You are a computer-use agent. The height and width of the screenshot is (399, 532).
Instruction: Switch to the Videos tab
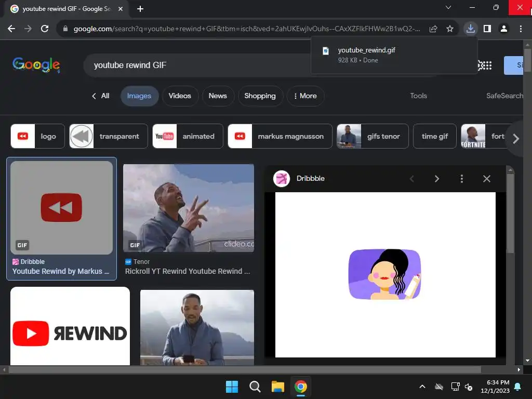click(180, 96)
